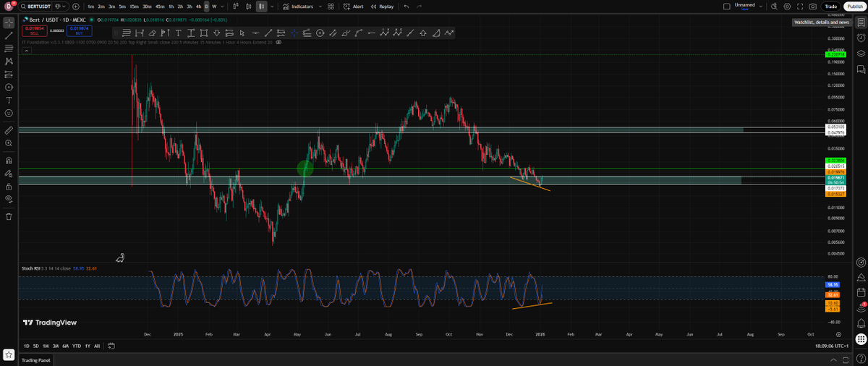Open go-to-date calendar icon

click(111, 346)
